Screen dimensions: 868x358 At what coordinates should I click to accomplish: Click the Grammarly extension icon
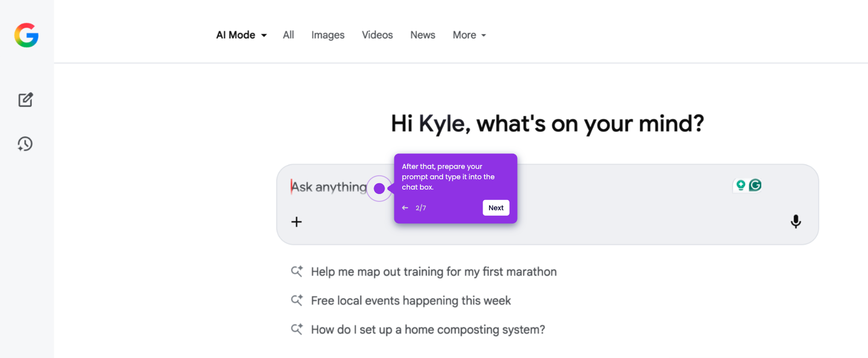pos(755,185)
